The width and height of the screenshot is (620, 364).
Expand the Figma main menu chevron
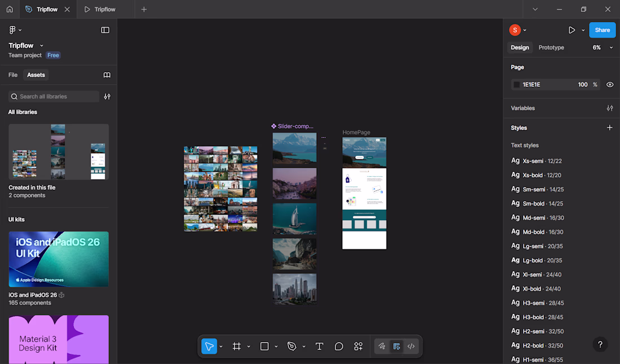20,30
